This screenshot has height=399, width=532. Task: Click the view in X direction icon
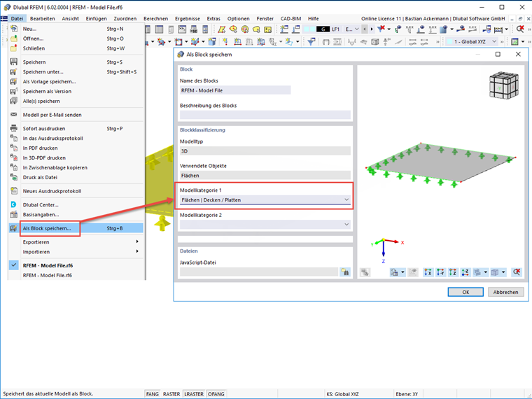point(428,272)
